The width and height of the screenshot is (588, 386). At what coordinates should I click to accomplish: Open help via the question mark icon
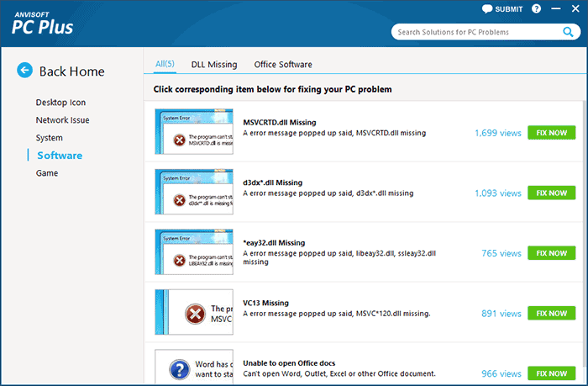(x=537, y=9)
